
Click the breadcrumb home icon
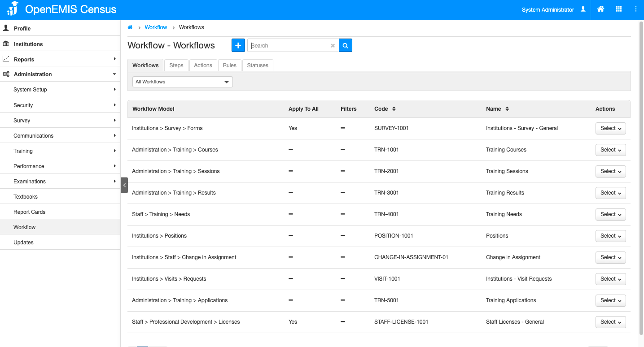pyautogui.click(x=130, y=27)
